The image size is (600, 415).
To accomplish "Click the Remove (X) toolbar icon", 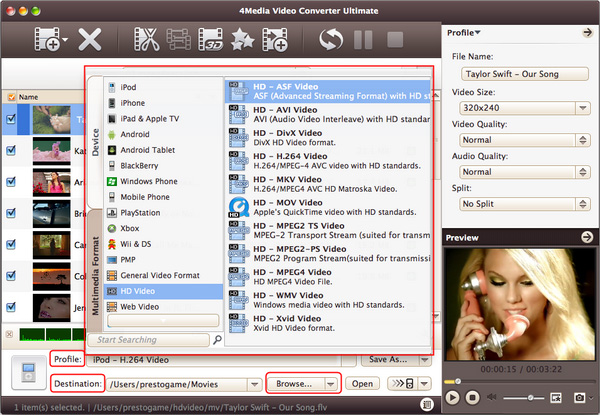I will click(x=91, y=40).
